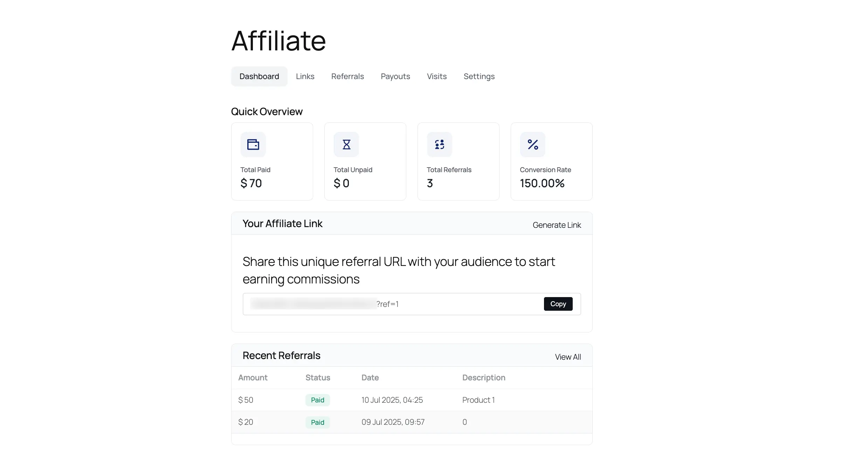Select the affiliate link input field

(385, 304)
